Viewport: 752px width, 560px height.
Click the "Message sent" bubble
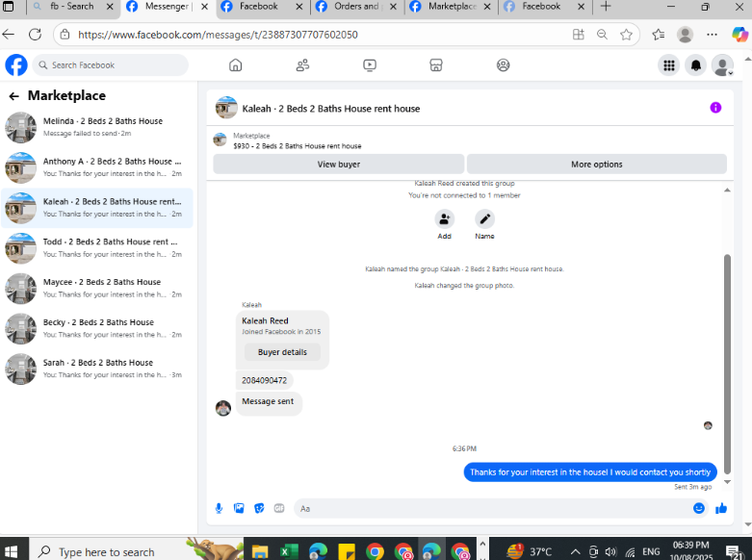point(268,402)
